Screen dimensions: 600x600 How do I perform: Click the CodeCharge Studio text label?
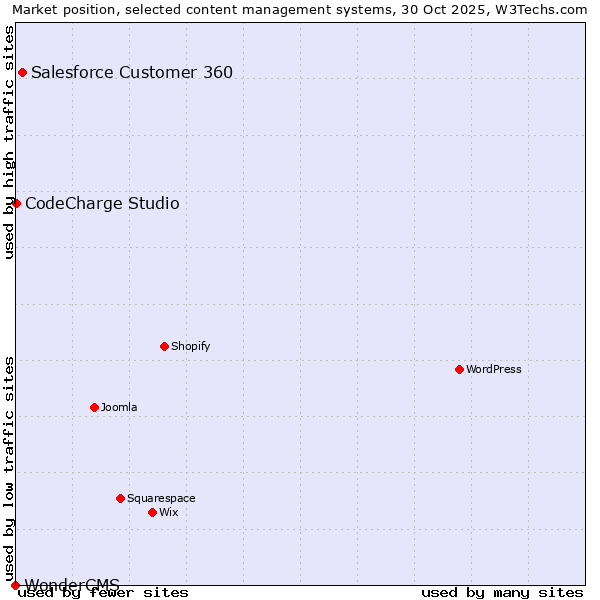[102, 204]
